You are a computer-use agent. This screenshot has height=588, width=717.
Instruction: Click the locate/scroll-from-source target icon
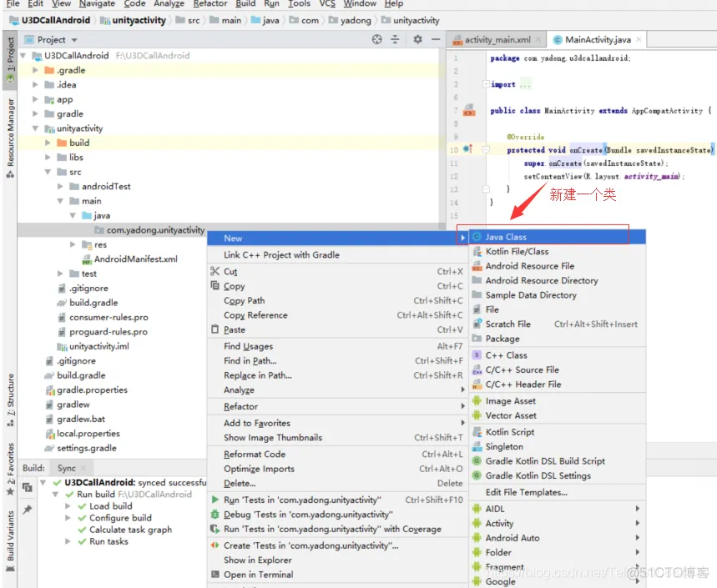pyautogui.click(x=376, y=40)
